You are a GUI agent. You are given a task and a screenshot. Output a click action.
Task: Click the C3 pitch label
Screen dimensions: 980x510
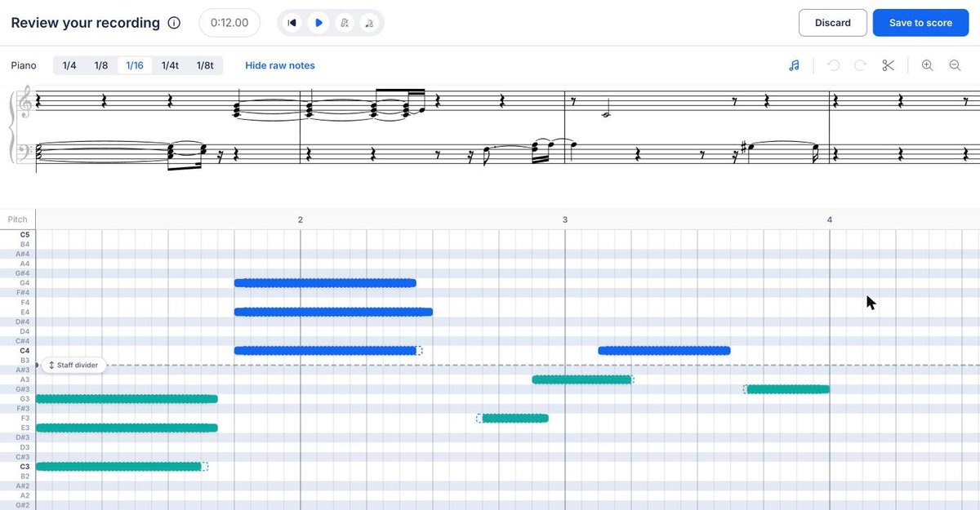coord(24,467)
